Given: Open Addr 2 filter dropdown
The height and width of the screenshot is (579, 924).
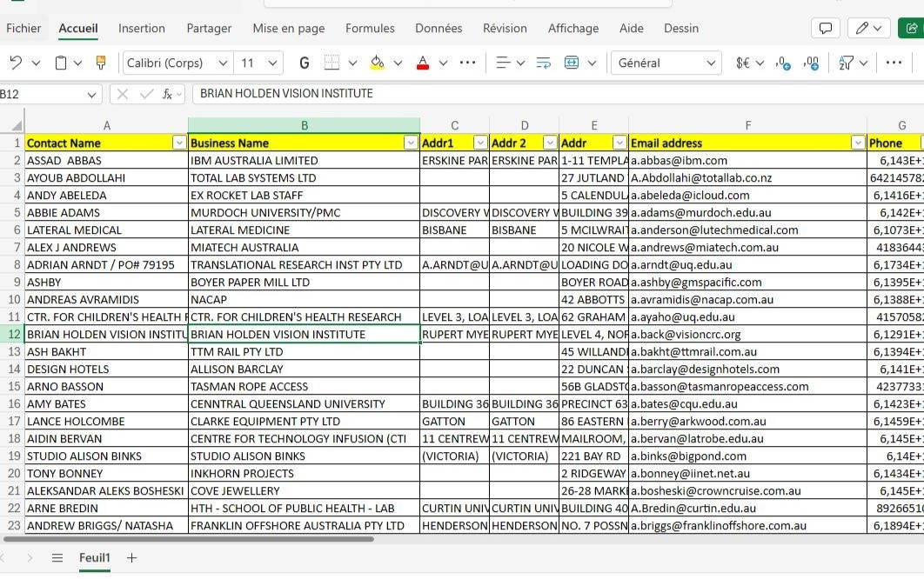Looking at the screenshot, I should click(550, 143).
